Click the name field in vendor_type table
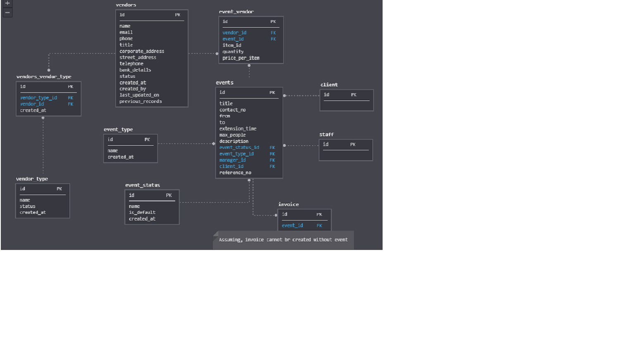Screen dimensions: 644x362 (25, 200)
